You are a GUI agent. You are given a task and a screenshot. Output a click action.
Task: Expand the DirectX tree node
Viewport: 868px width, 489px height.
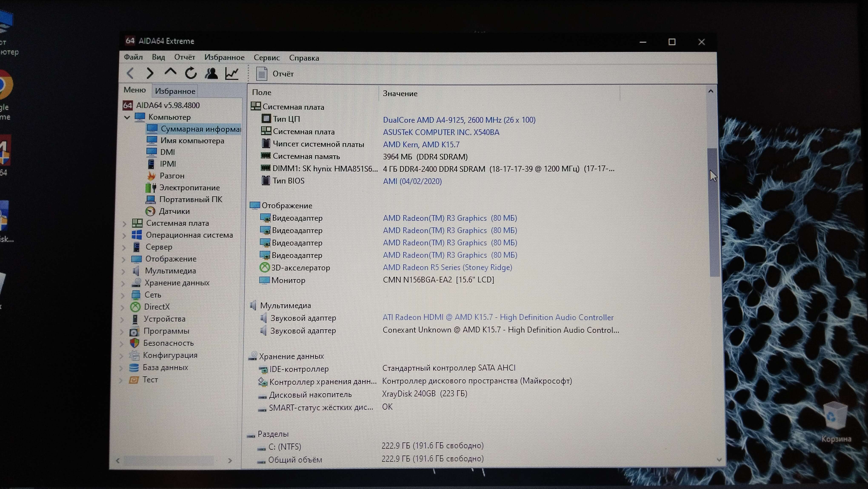coord(123,307)
